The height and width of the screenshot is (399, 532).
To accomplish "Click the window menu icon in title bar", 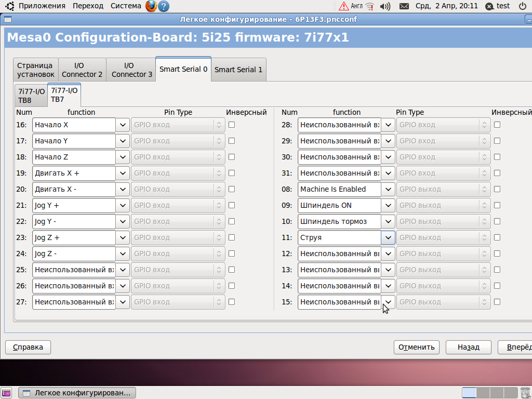I will point(8,19).
